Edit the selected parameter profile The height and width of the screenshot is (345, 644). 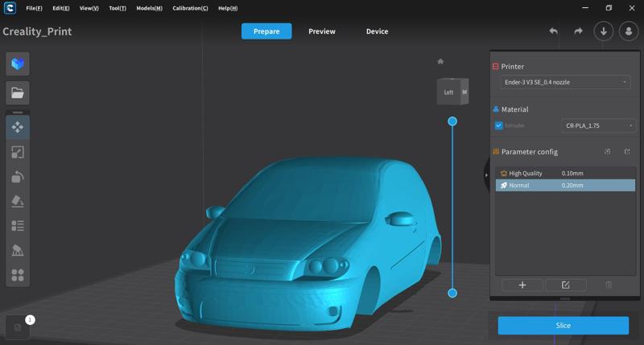tap(566, 285)
